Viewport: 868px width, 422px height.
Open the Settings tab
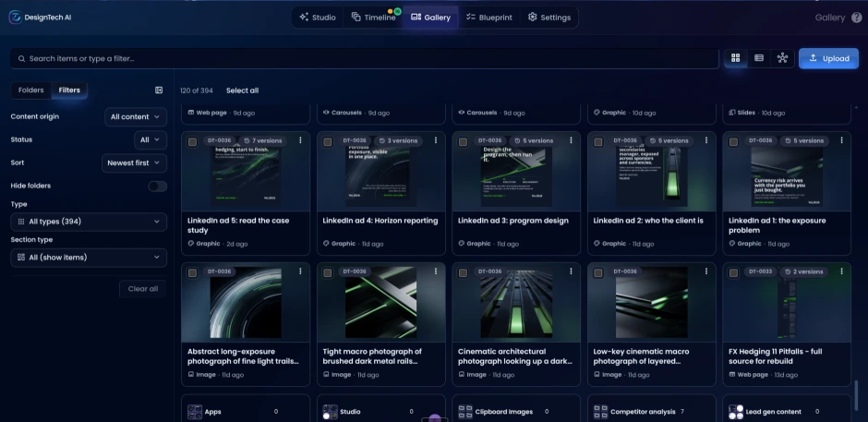click(x=549, y=18)
